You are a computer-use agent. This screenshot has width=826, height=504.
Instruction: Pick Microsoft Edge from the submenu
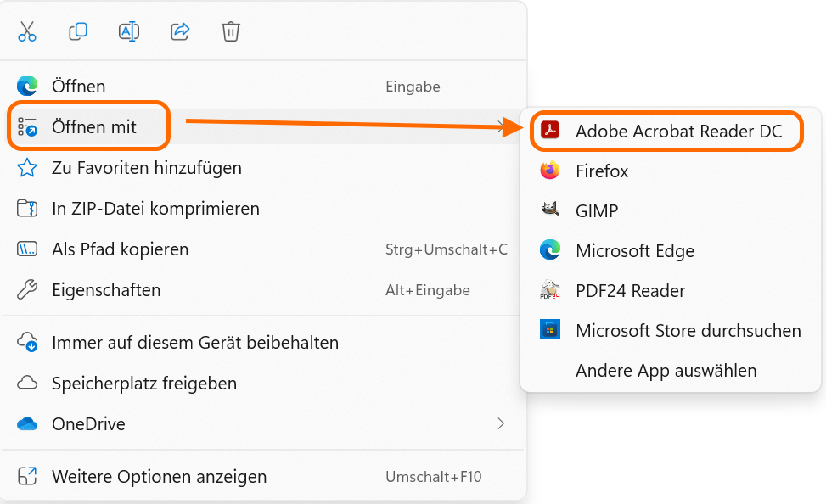tap(634, 250)
